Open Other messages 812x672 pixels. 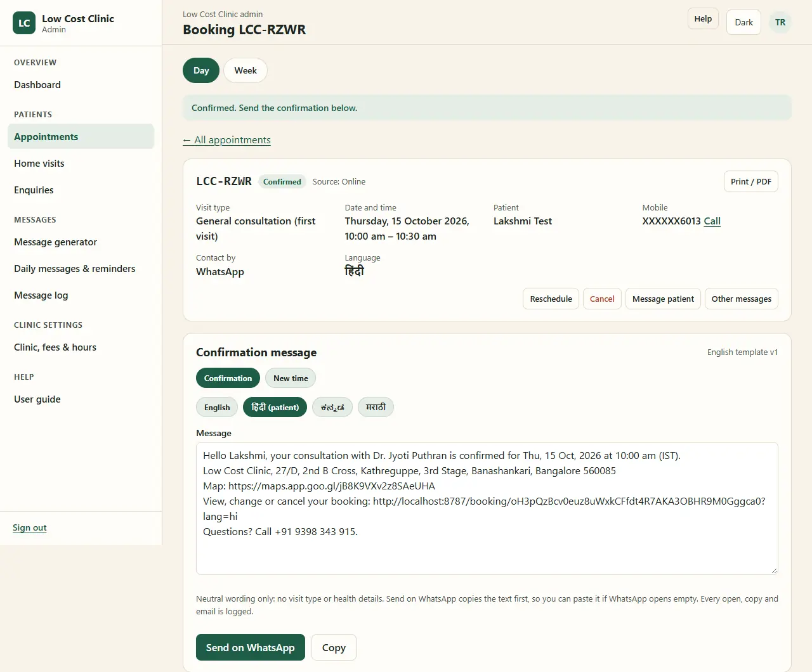tap(742, 299)
